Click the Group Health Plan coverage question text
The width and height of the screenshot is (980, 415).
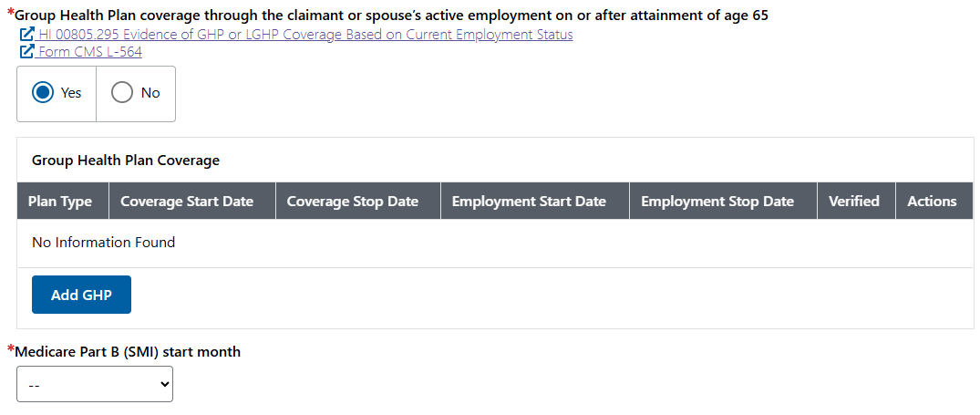(x=392, y=16)
